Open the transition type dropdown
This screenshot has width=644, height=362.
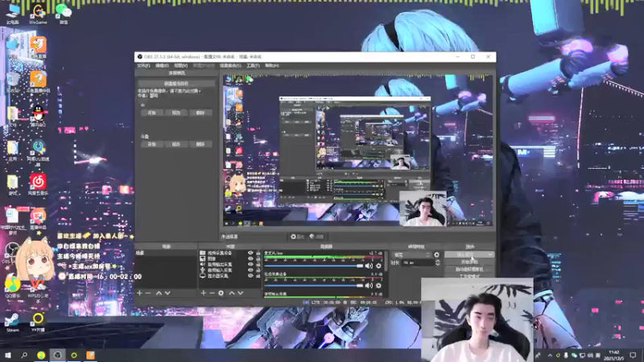point(411,255)
